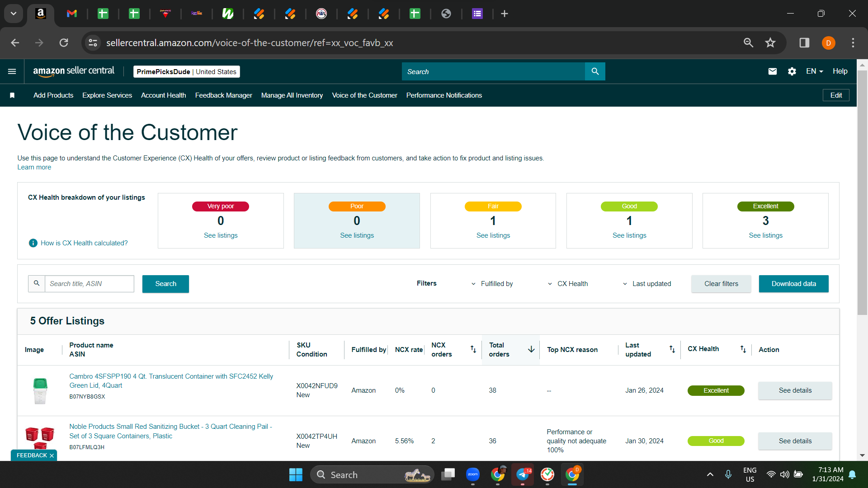Expand the Last updated filter dropdown

[x=646, y=284]
